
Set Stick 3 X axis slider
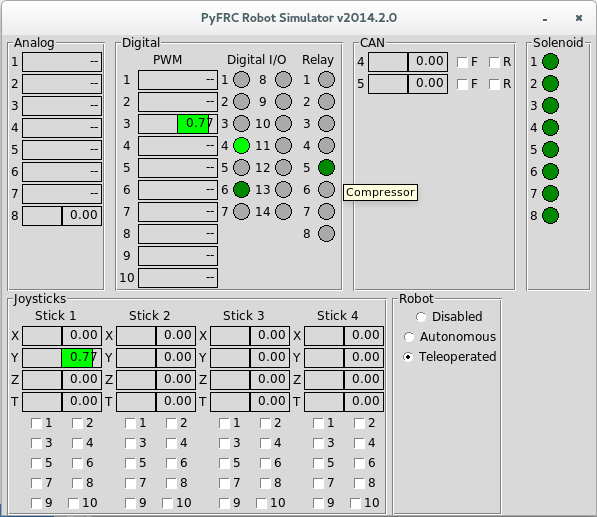250,336
